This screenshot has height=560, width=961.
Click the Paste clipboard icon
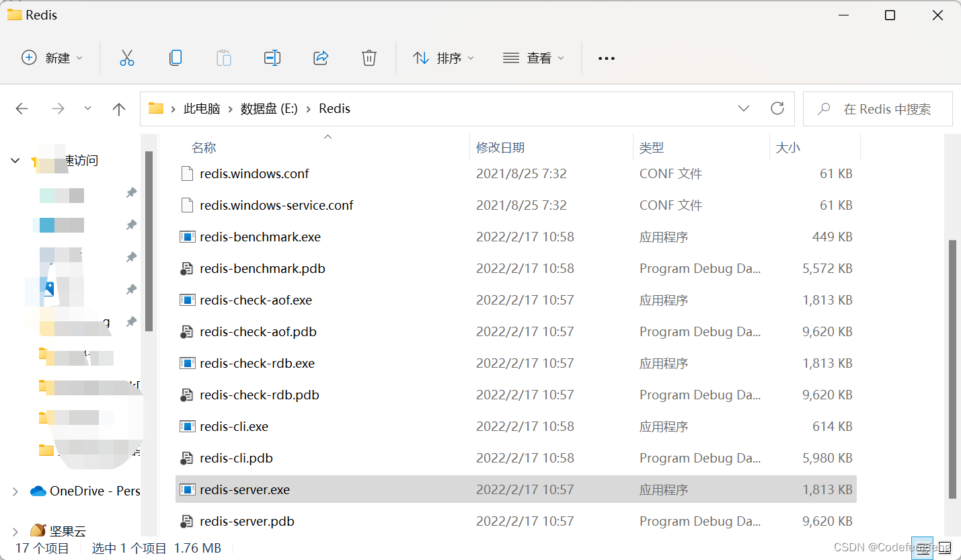click(224, 58)
